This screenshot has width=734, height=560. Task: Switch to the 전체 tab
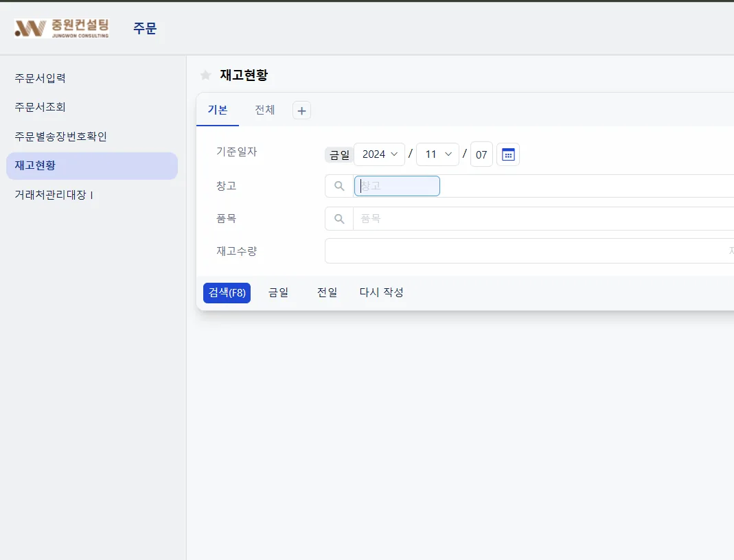click(x=264, y=110)
